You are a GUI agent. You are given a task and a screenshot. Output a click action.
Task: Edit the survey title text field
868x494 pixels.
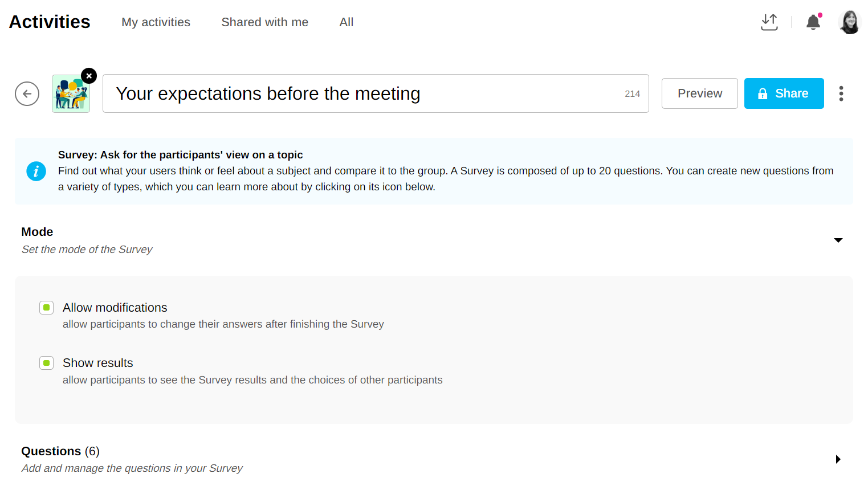pos(365,93)
